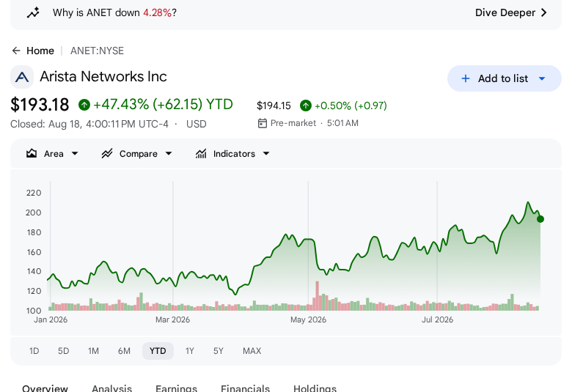572x392 pixels.
Task: Click the pre-market calendar icon
Action: pyautogui.click(x=263, y=123)
